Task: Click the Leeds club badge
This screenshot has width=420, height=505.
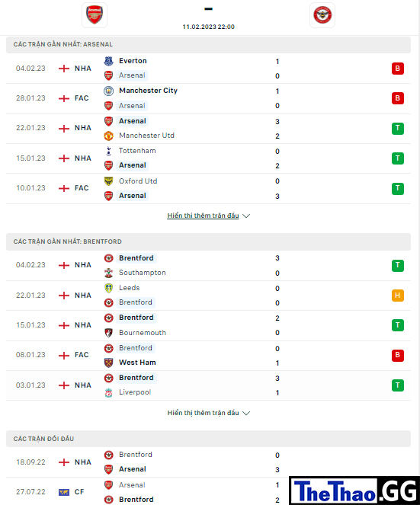Action: pyautogui.click(x=109, y=288)
